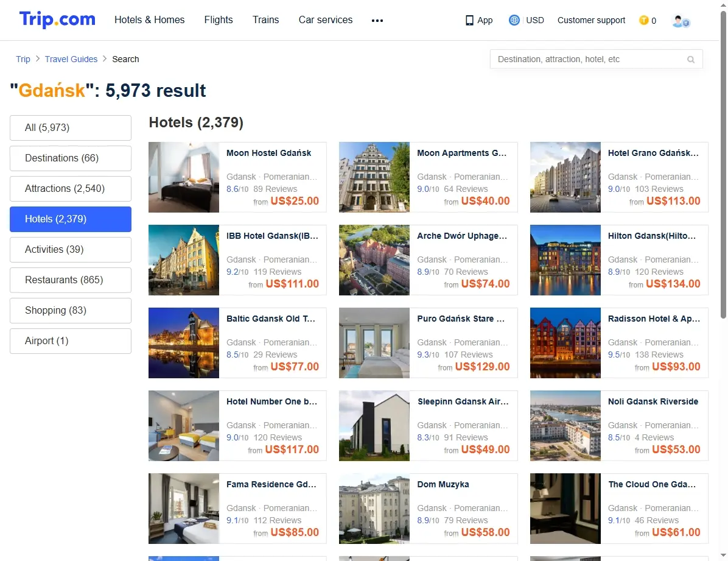This screenshot has height=561, width=728.
Task: Open Hotel Grano Gdańsk photo
Action: pyautogui.click(x=565, y=177)
